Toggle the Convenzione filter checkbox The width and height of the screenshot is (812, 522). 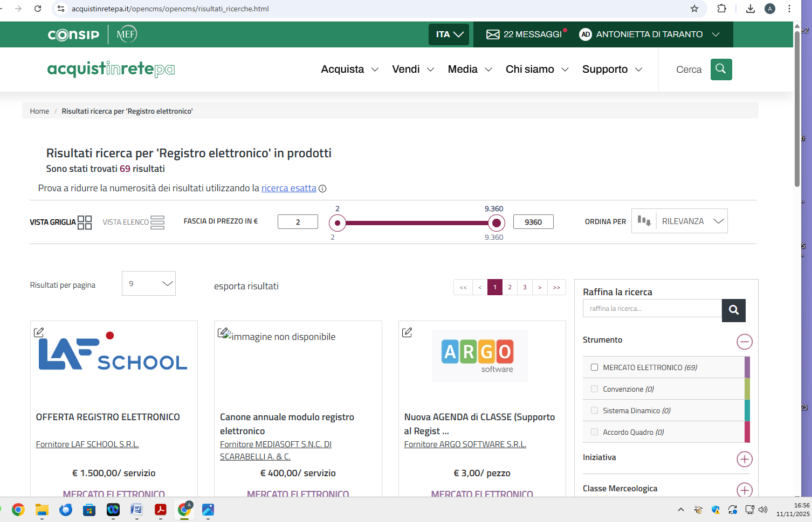click(594, 389)
